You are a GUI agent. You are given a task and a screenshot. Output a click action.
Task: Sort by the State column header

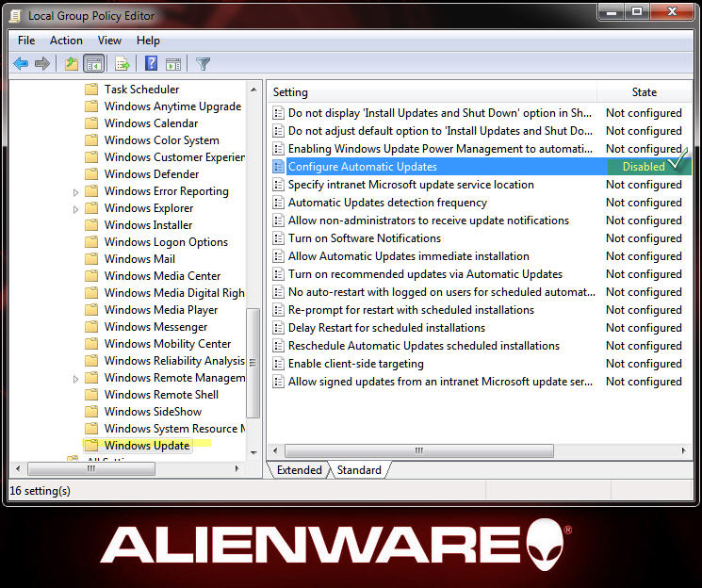click(x=645, y=92)
